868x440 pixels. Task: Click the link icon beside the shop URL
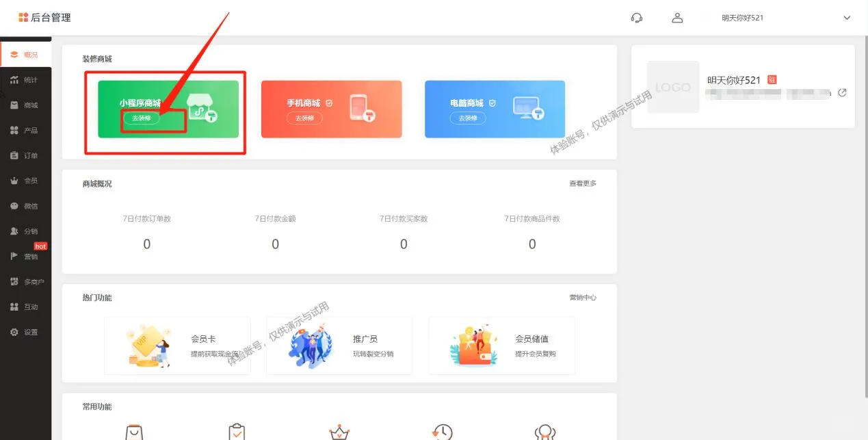[x=842, y=92]
